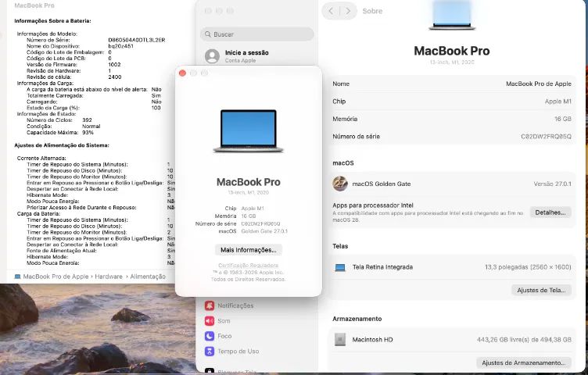Viewport: 588px width, 375px height.
Task: Click Informações Sobre a Bateria heading
Action: coord(52,21)
